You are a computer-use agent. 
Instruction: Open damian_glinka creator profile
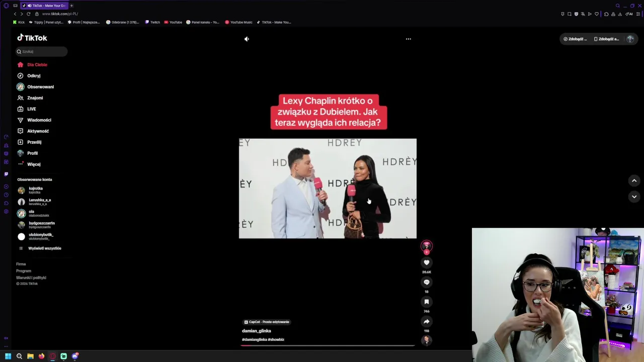pyautogui.click(x=257, y=331)
